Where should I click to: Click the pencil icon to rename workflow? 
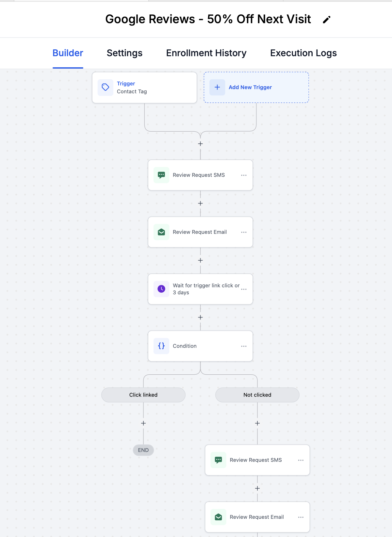(326, 20)
